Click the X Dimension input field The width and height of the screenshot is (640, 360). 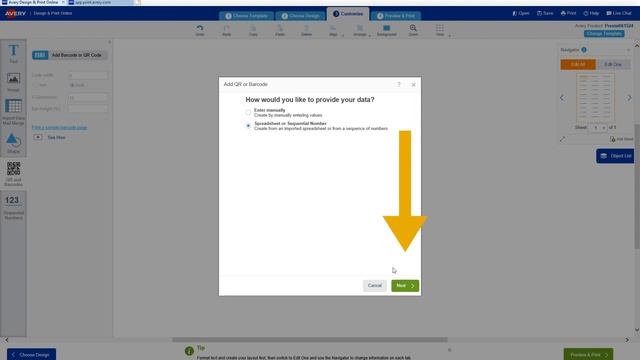click(88, 98)
